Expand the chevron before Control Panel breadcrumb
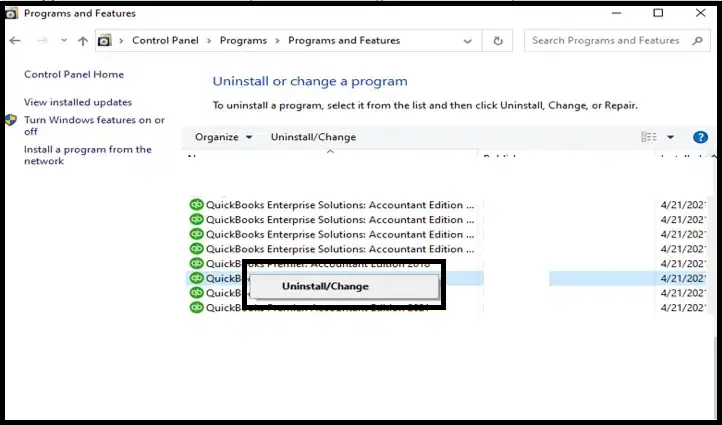 pos(121,41)
